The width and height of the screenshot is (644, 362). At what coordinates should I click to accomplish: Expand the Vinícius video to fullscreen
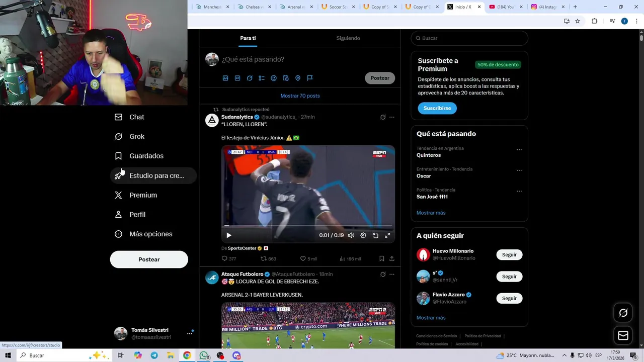tap(387, 235)
